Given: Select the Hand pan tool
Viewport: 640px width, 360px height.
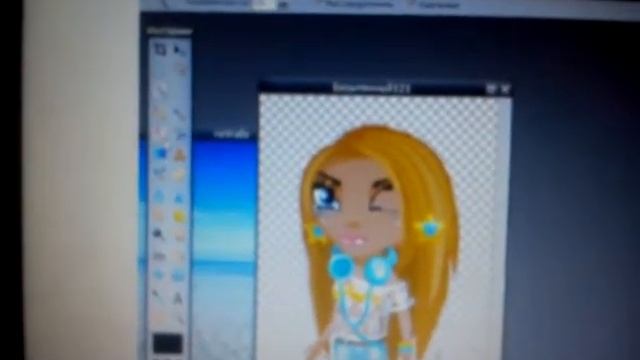Looking at the screenshot, I should point(160,318).
